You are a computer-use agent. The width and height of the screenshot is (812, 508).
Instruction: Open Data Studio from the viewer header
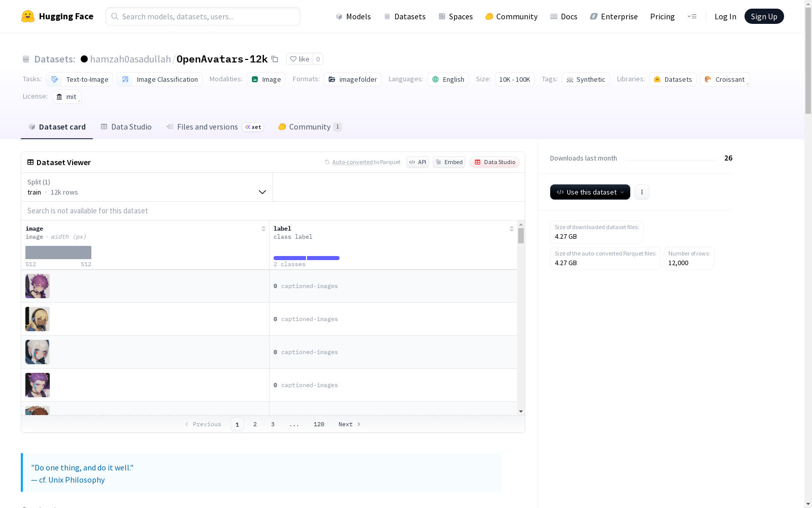(494, 162)
